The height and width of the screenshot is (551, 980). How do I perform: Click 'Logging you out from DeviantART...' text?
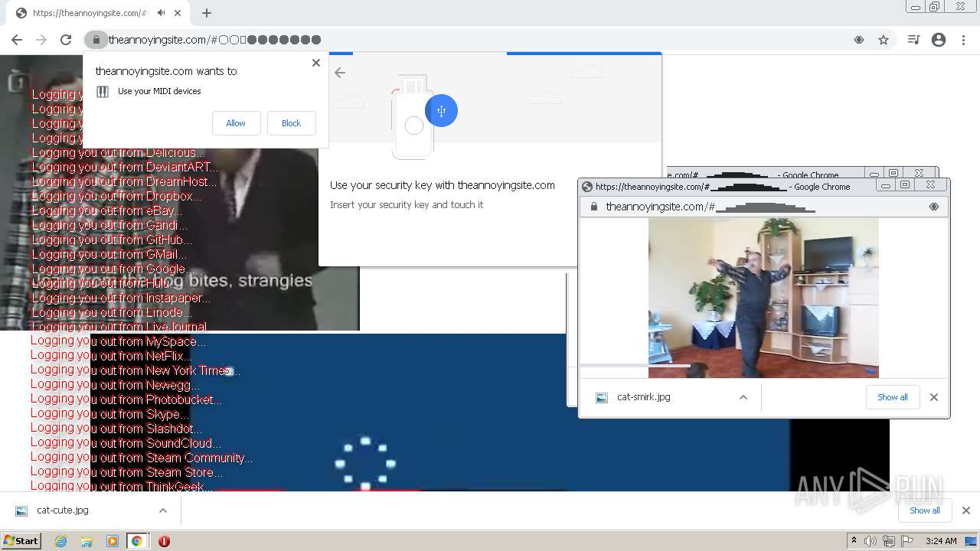pos(125,167)
